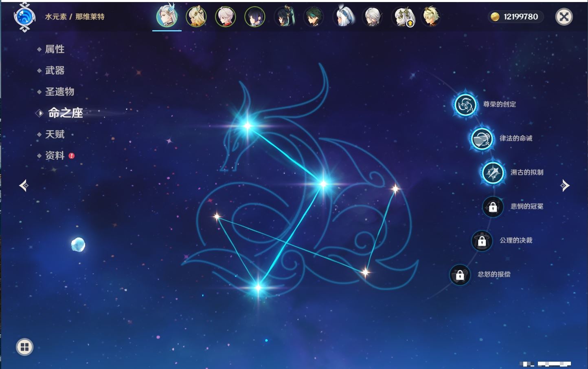Switch to next character with right arrow
This screenshot has height=369, width=588.
click(x=565, y=186)
